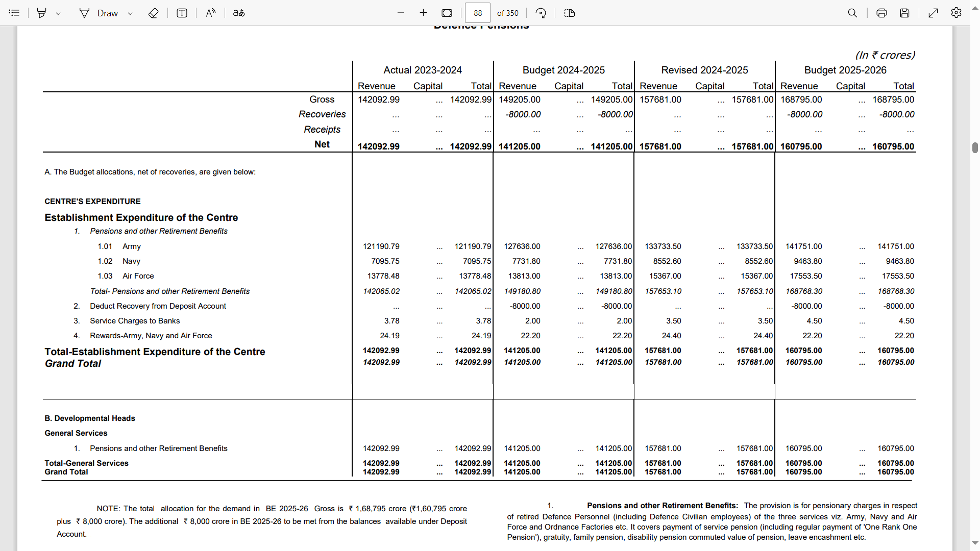Screen dimensions: 980x551
Task: Activate the Draw tool
Action: (99, 13)
